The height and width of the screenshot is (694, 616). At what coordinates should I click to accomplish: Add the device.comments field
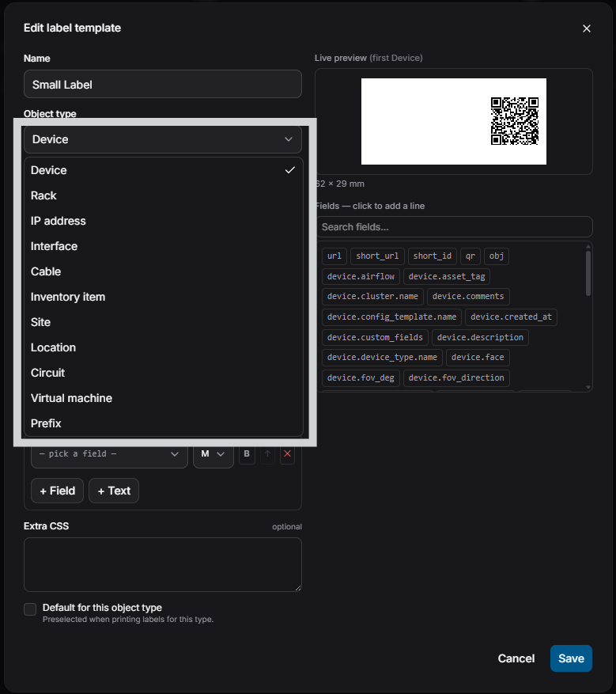coord(468,297)
